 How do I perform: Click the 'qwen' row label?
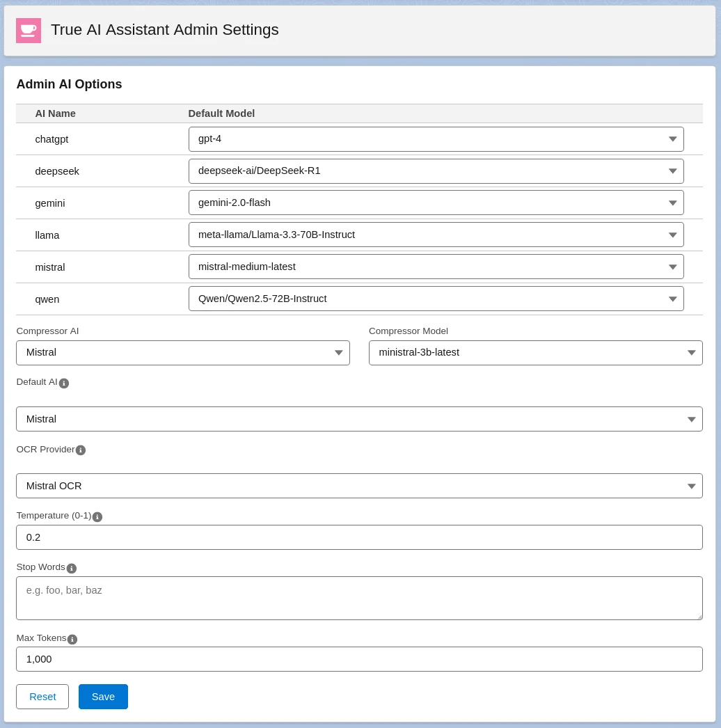47,299
